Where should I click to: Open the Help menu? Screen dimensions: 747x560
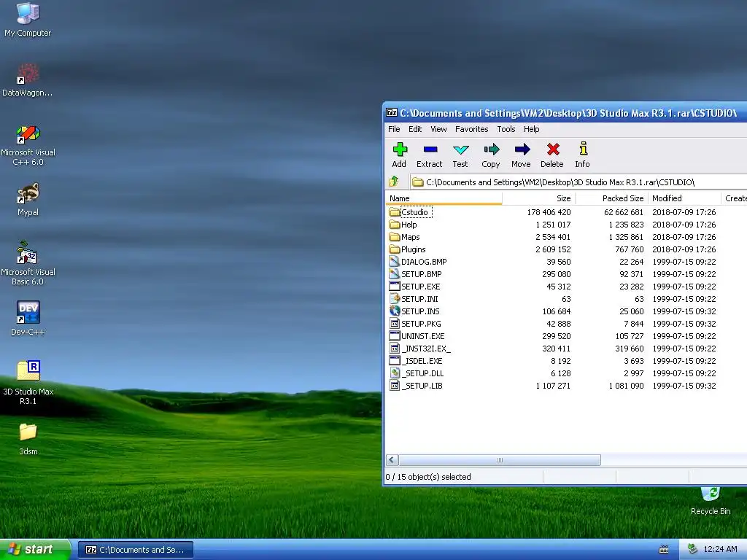pos(532,129)
